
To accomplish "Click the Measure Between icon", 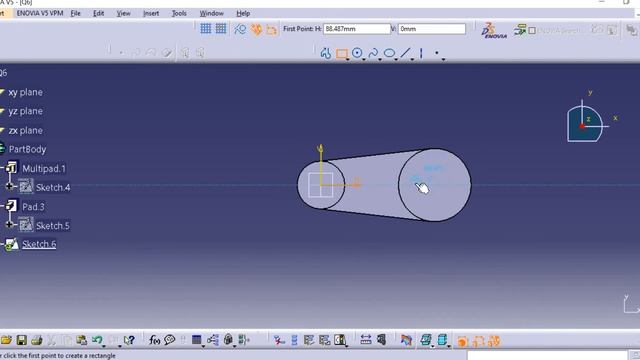I will click(x=366, y=340).
